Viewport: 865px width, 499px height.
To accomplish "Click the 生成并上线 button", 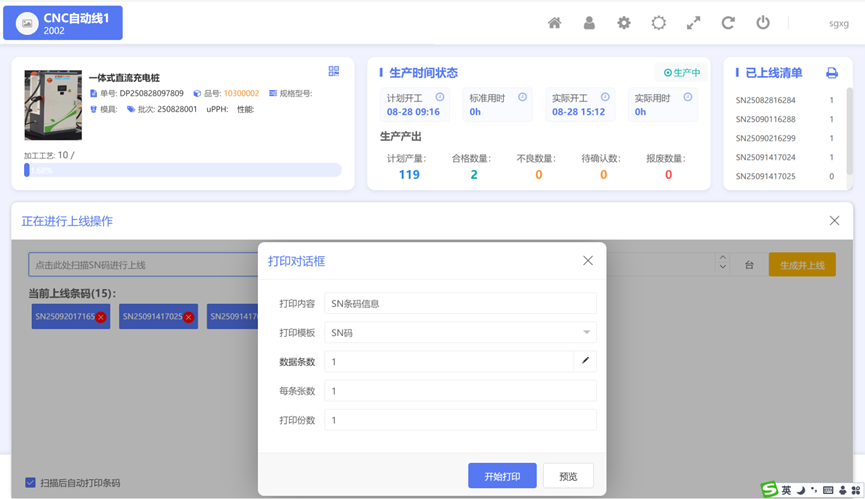I will click(x=801, y=265).
